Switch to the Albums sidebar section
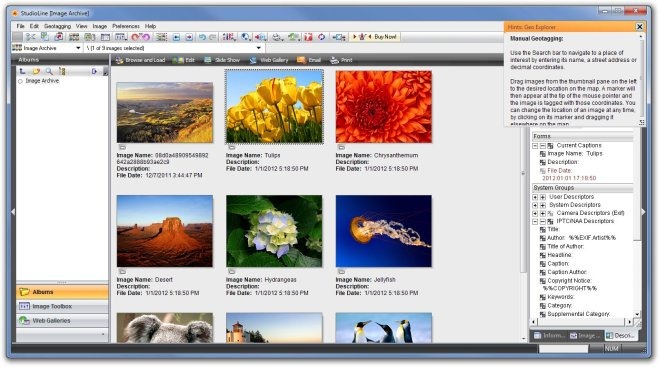The height and width of the screenshot is (367, 660). 62,292
